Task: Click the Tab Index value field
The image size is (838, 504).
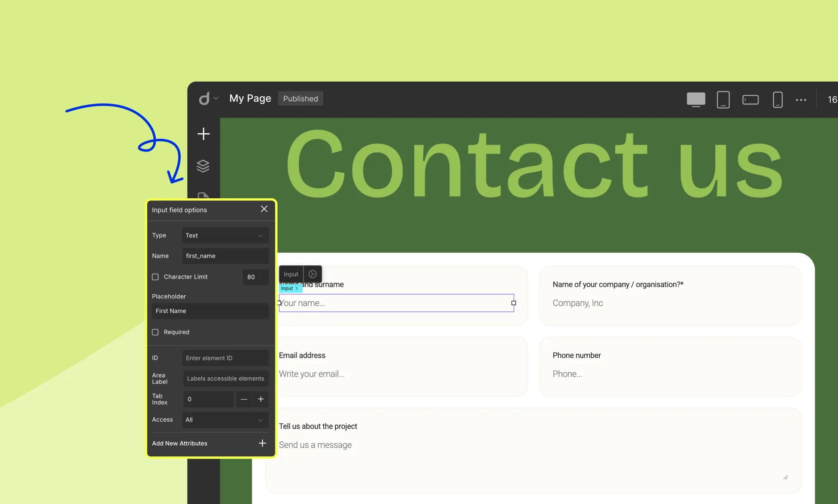Action: click(208, 399)
